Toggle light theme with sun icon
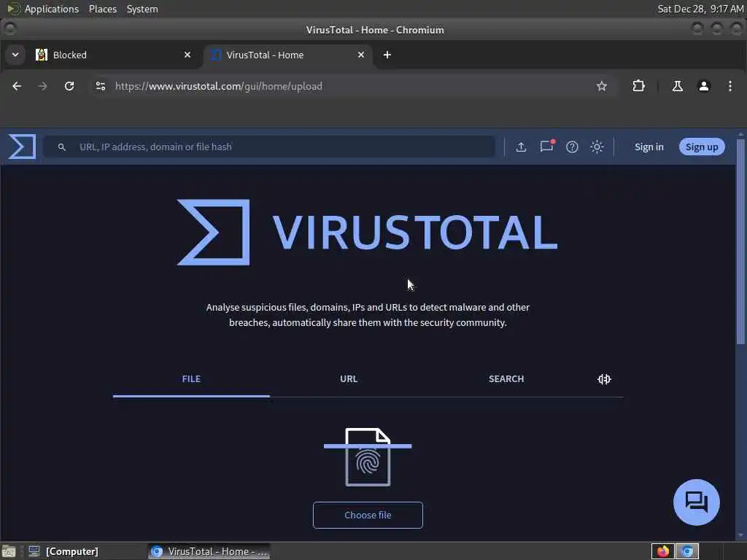The image size is (747, 560). click(x=597, y=147)
